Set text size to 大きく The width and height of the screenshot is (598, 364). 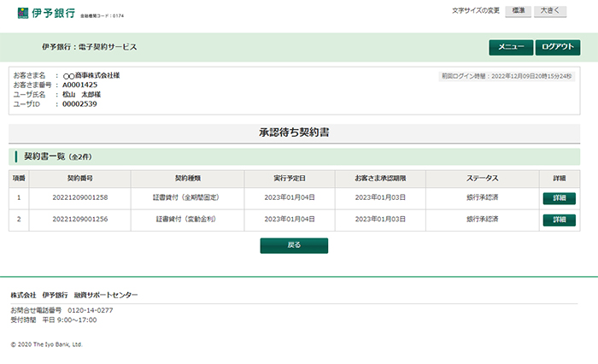tap(550, 11)
